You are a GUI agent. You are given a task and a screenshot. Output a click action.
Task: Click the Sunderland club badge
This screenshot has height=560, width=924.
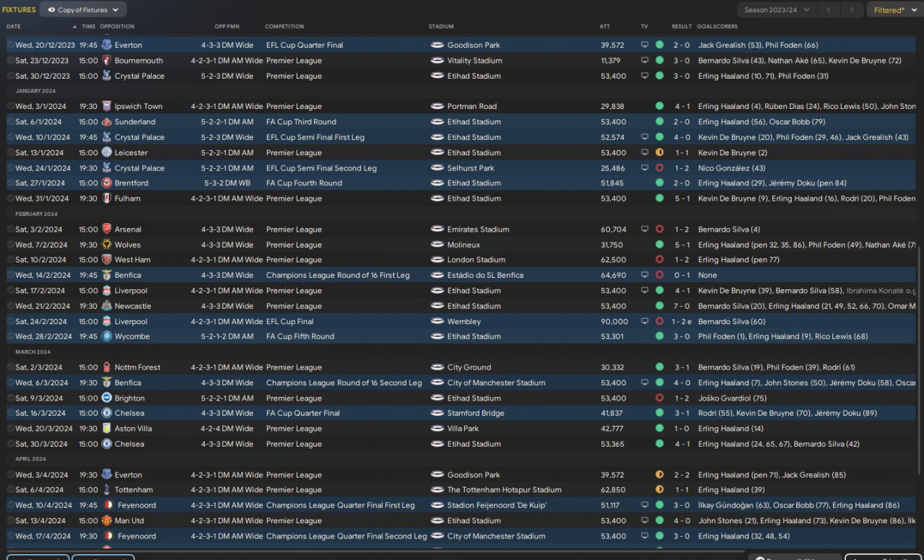(107, 122)
